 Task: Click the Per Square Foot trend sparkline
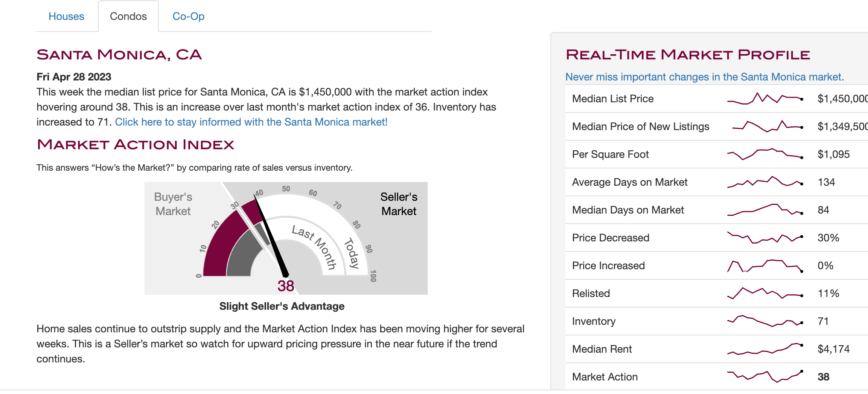(x=765, y=154)
